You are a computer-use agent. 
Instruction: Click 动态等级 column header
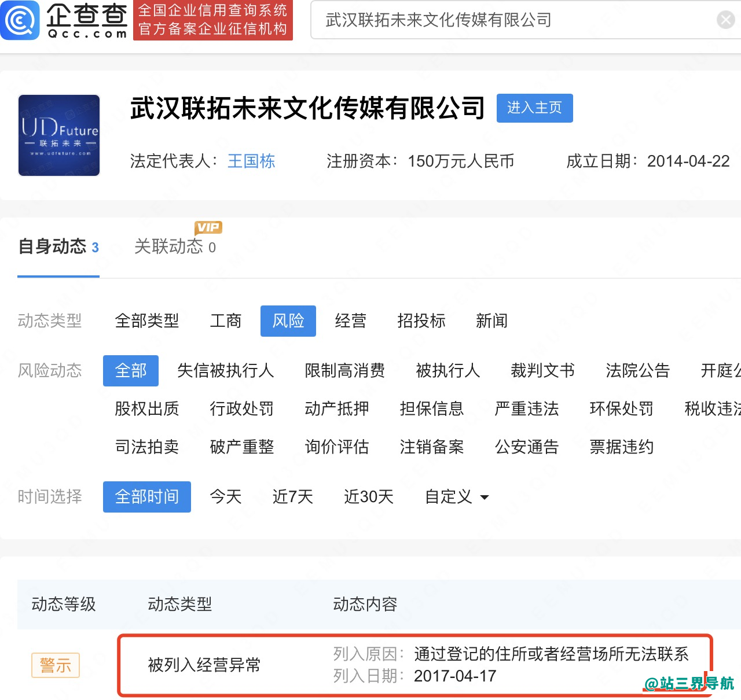[64, 604]
